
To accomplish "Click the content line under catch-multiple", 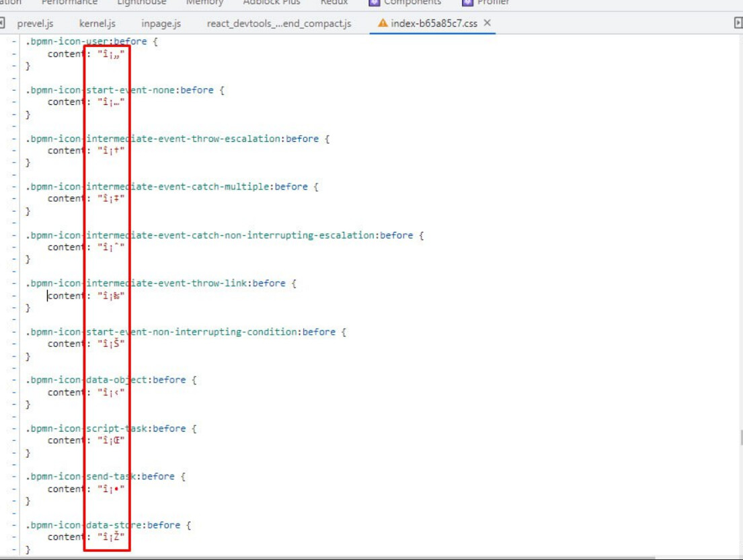I will 86,198.
